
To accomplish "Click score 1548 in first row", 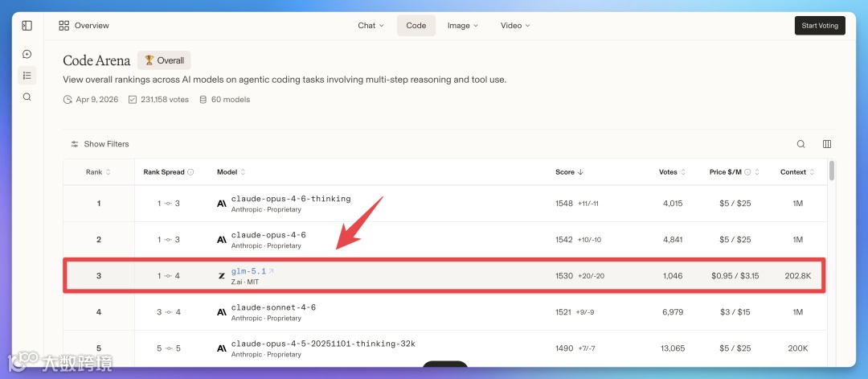I will (564, 204).
